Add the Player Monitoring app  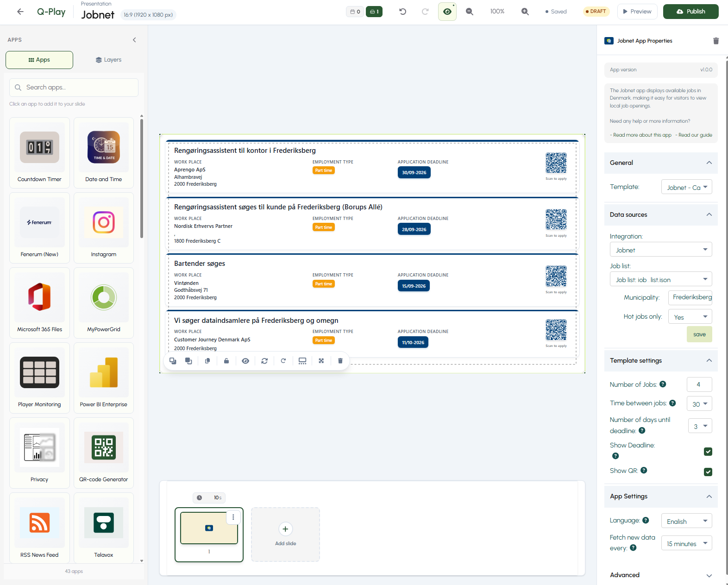coord(39,378)
